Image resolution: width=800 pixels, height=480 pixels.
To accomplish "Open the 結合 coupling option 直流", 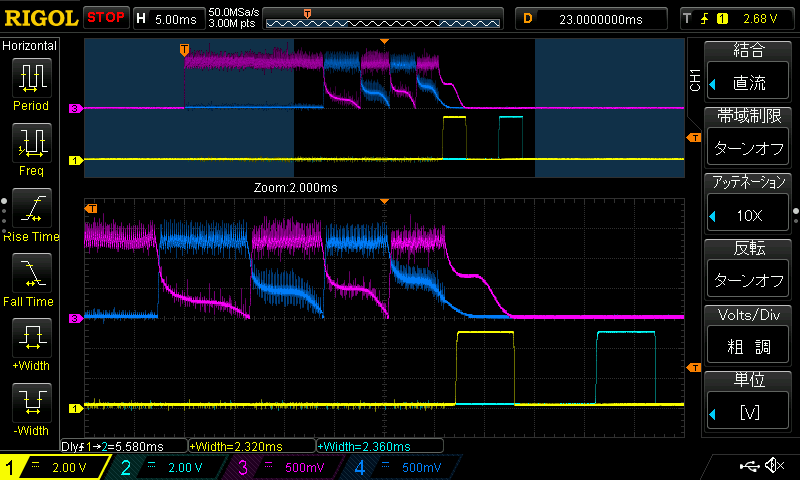I will (x=748, y=82).
